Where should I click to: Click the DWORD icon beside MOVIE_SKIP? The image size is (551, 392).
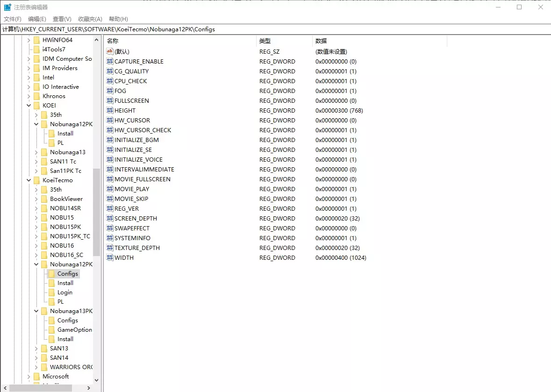click(x=110, y=199)
